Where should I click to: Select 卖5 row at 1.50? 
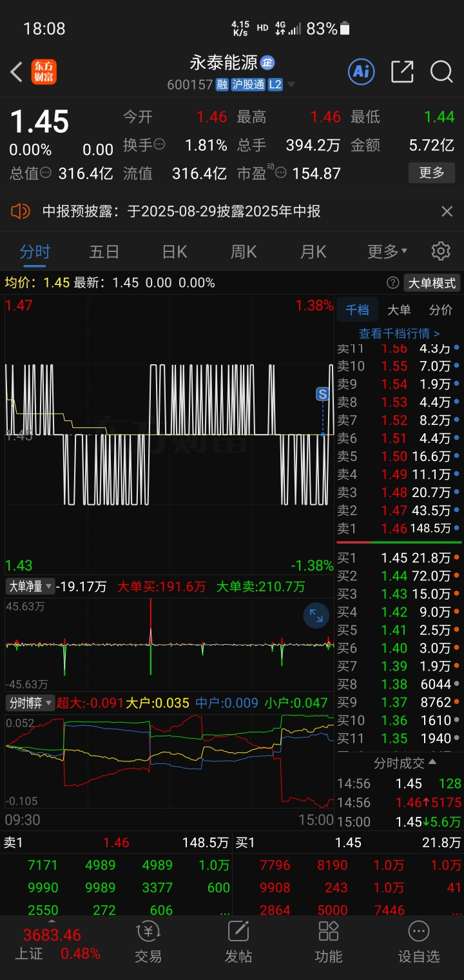[x=398, y=456]
